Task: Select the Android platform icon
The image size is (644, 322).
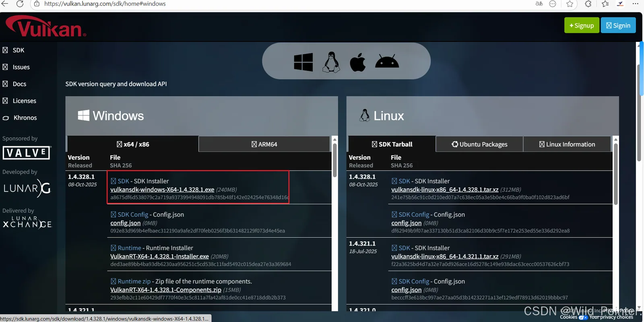Action: click(387, 62)
